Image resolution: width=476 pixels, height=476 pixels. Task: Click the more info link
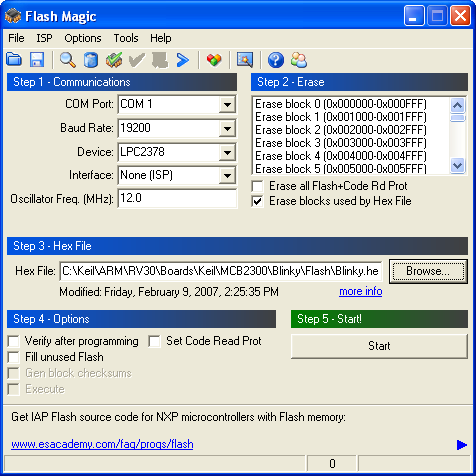pyautogui.click(x=361, y=291)
